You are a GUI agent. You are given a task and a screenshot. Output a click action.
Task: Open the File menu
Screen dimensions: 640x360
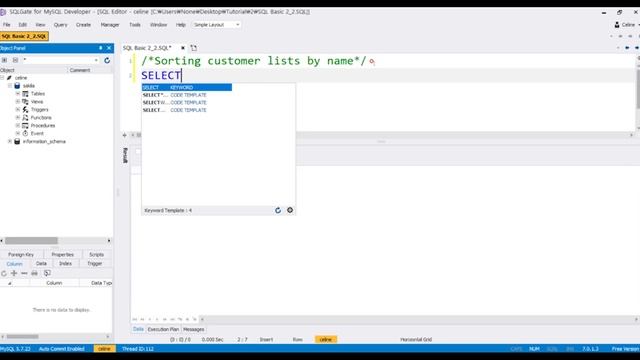pyautogui.click(x=7, y=25)
